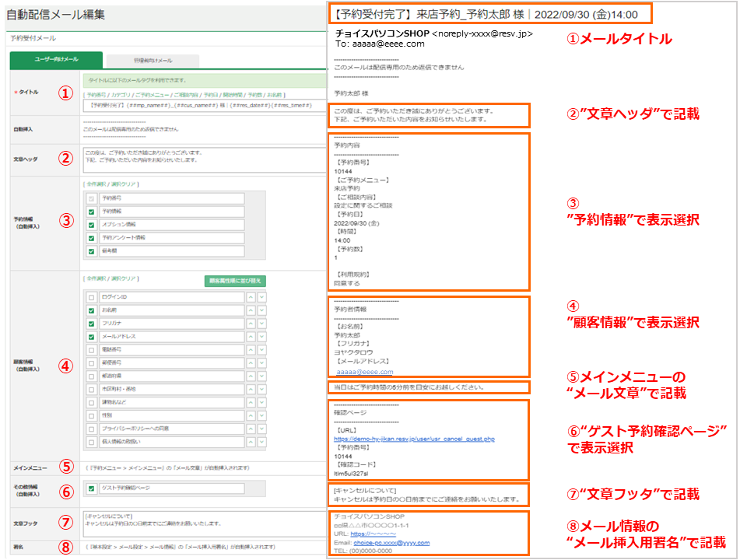Click the 顧客属性順に並び替え button
The height and width of the screenshot is (560, 747).
pyautogui.click(x=235, y=281)
